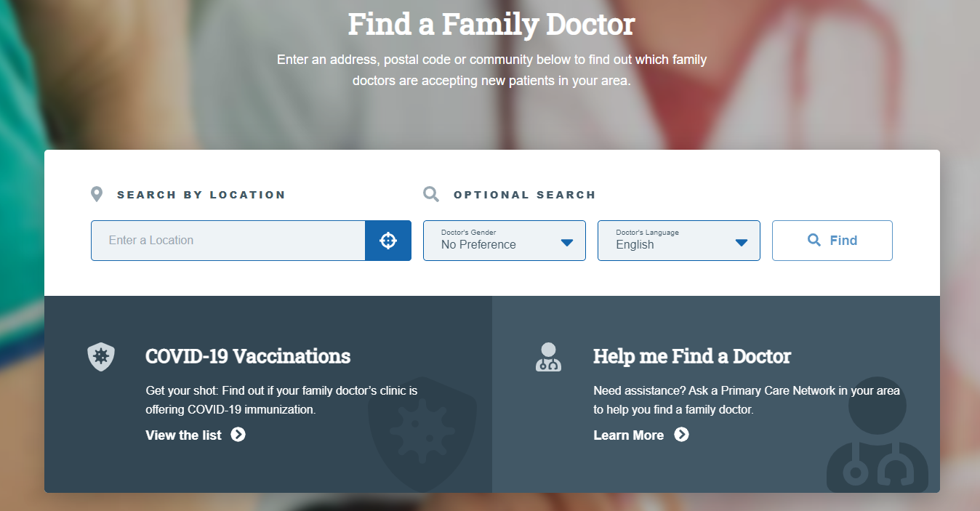Open the Doctor's Language dropdown

[x=678, y=240]
